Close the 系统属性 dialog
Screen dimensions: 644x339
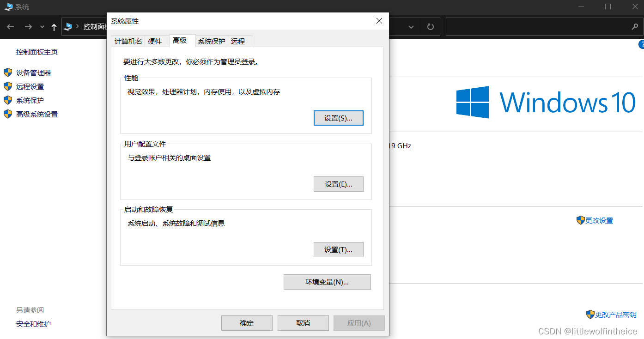[379, 21]
